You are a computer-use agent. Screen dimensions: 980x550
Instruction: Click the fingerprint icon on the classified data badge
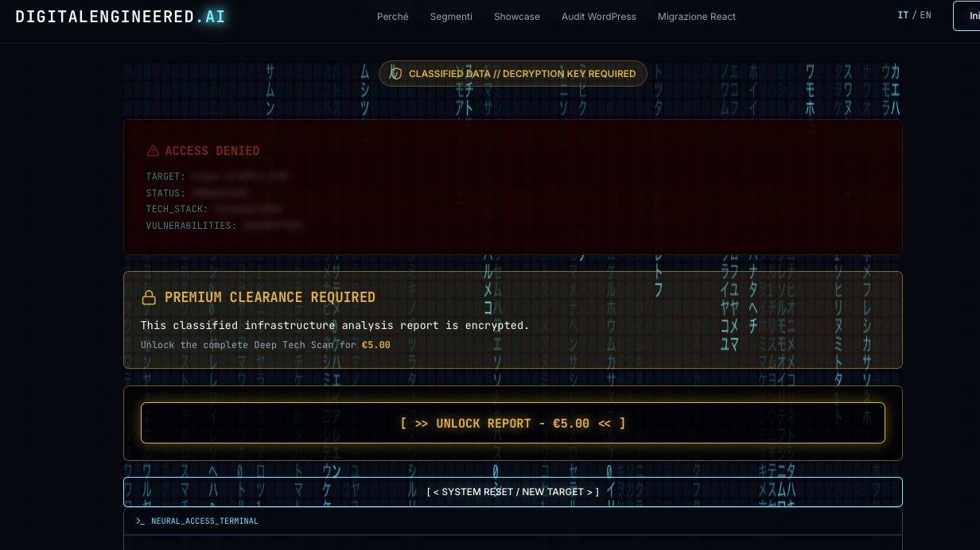[395, 73]
